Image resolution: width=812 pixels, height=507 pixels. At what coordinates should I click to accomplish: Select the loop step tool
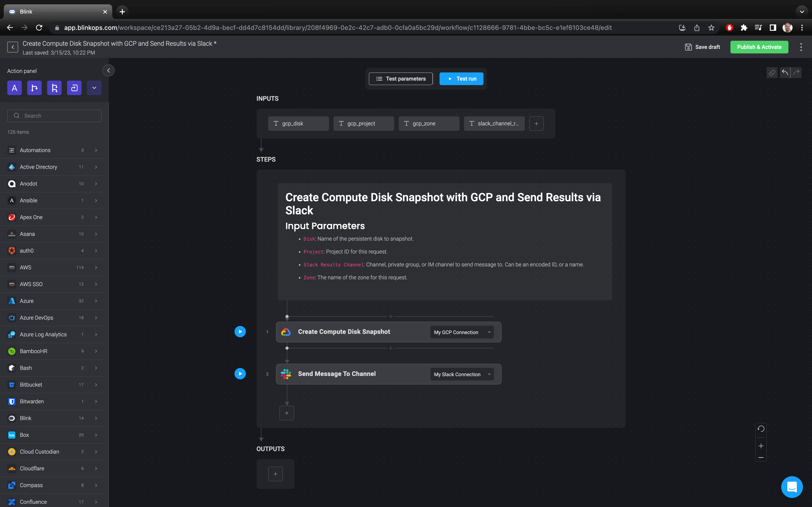(74, 88)
